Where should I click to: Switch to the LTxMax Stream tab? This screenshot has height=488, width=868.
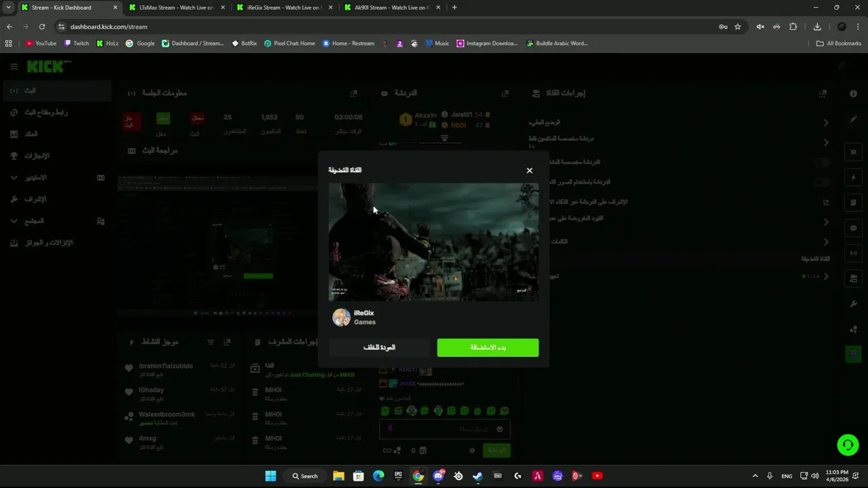click(176, 7)
